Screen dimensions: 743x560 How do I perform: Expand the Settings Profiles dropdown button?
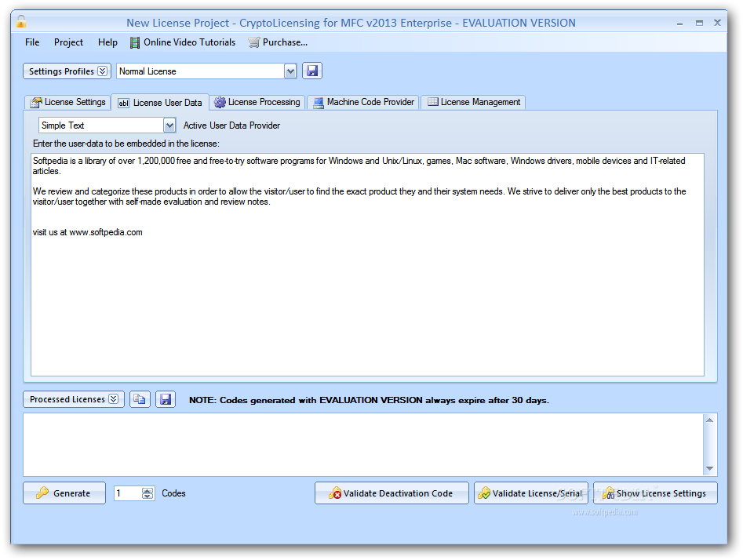pyautogui.click(x=67, y=71)
